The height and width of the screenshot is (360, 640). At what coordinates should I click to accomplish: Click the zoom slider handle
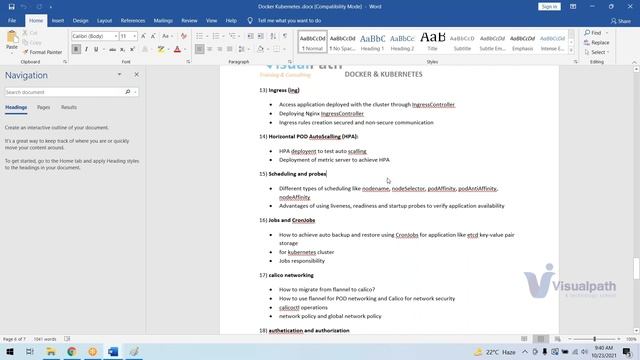[x=595, y=339]
